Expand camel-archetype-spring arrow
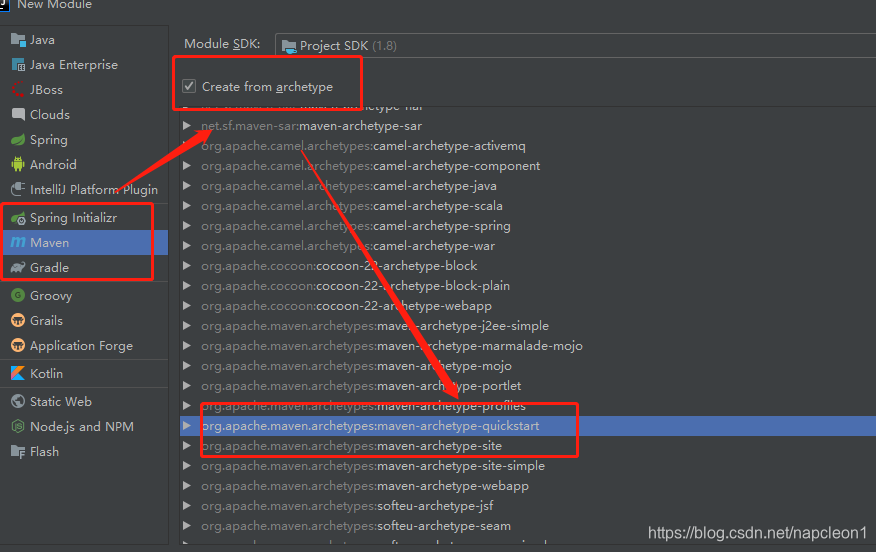Image resolution: width=876 pixels, height=552 pixels. point(187,226)
